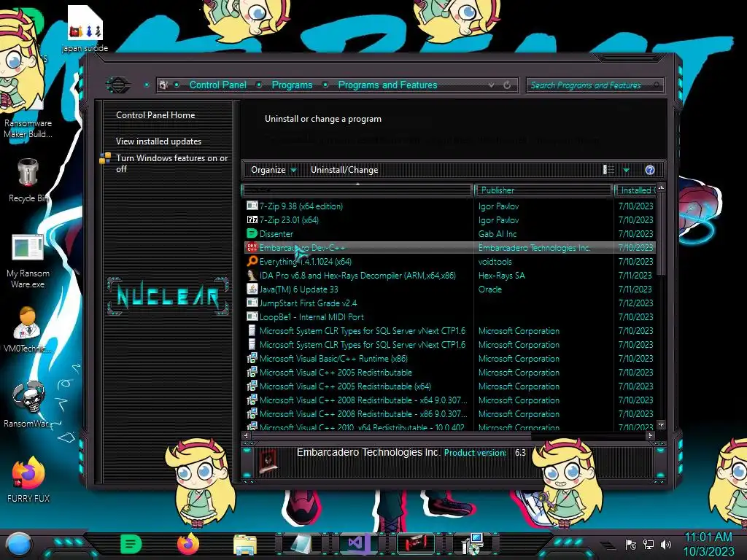The height and width of the screenshot is (560, 747).
Task: Open the help question mark icon
Action: click(650, 170)
